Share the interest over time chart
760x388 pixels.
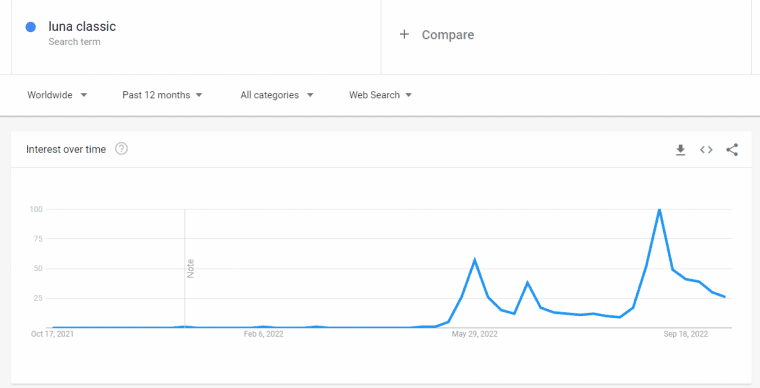point(732,150)
